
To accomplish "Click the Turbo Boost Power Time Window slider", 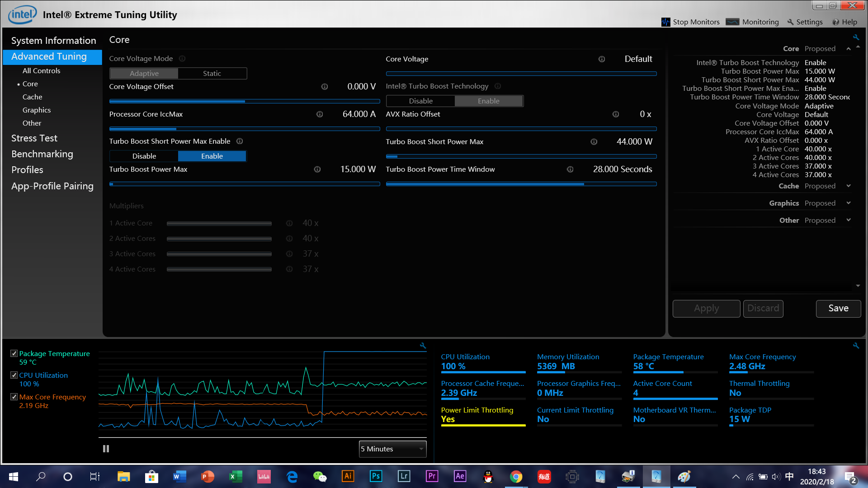I will click(x=521, y=184).
